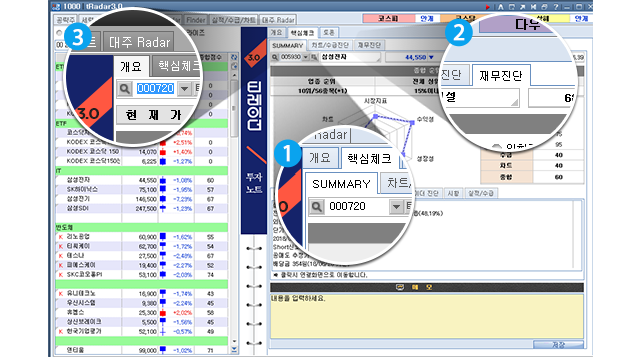Click the pink 코스피 index color box
The image size is (640, 360).
pos(388,18)
